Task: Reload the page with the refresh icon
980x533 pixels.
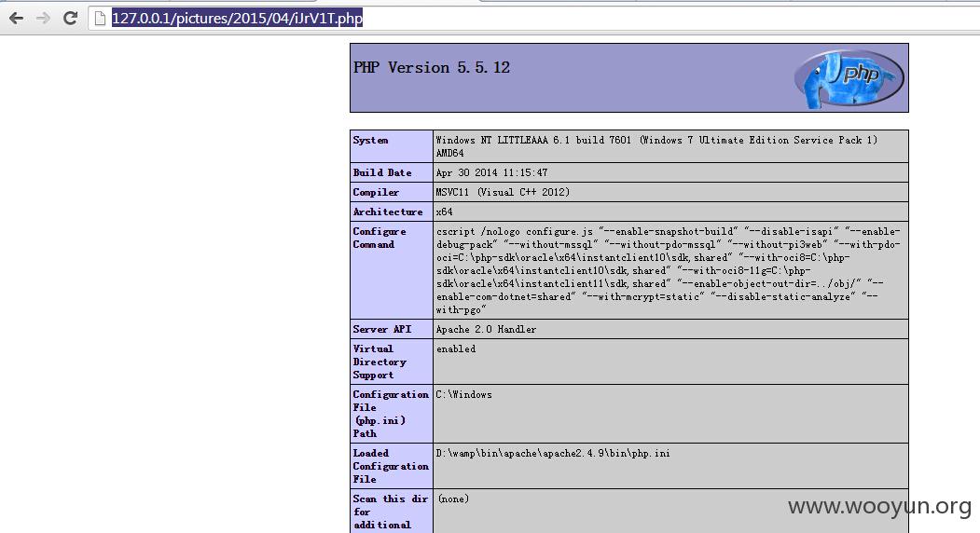Action: [x=70, y=18]
